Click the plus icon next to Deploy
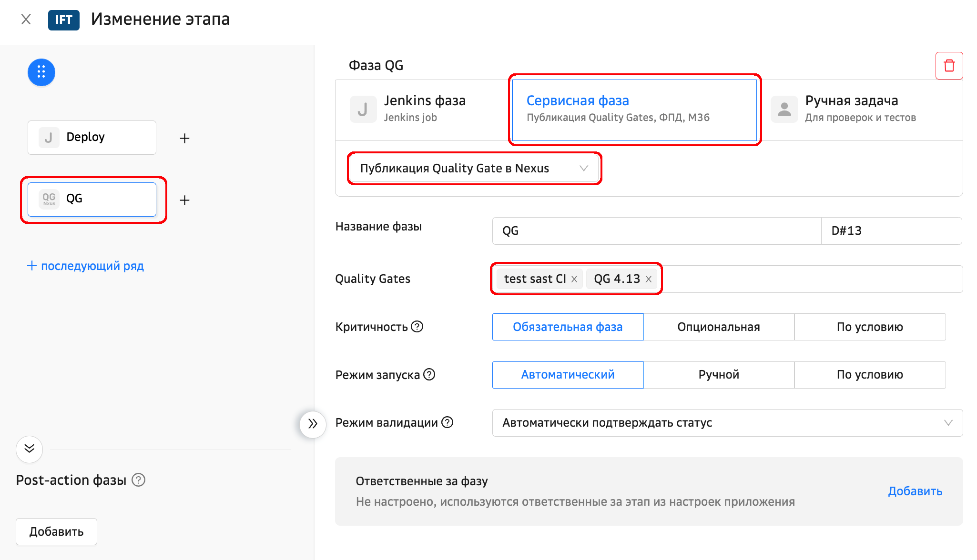The width and height of the screenshot is (977, 560). point(184,138)
